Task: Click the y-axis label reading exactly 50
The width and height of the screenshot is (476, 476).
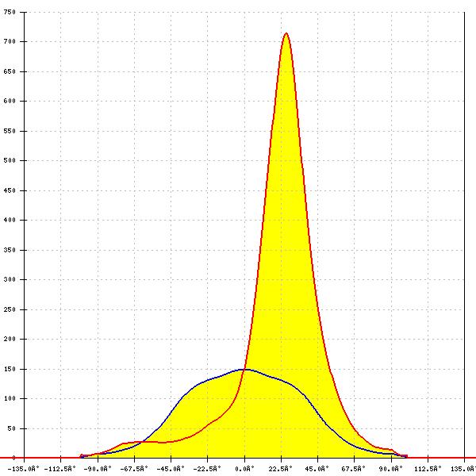Action: (x=12, y=428)
